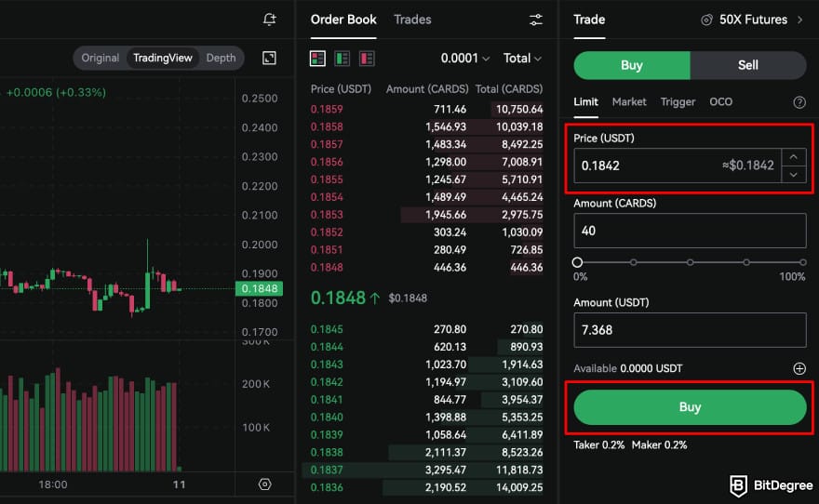Select the 0.1836 bid price
The image size is (819, 504).
pyautogui.click(x=327, y=488)
